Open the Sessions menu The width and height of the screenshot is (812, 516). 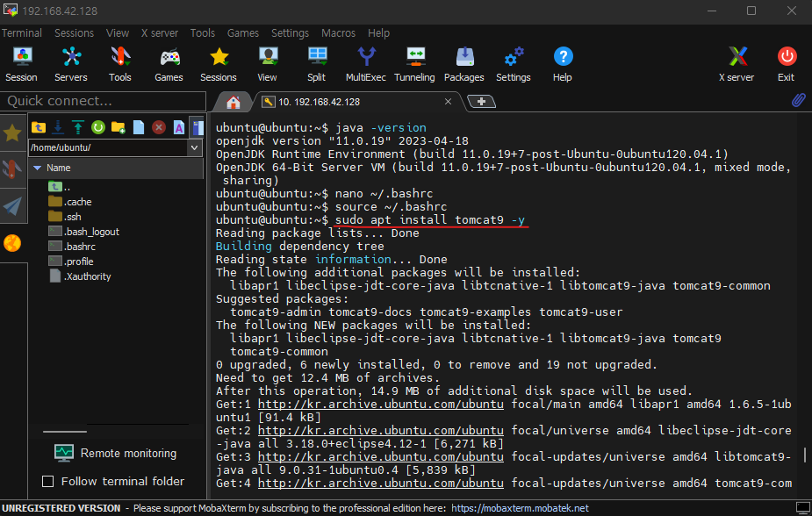tap(74, 33)
